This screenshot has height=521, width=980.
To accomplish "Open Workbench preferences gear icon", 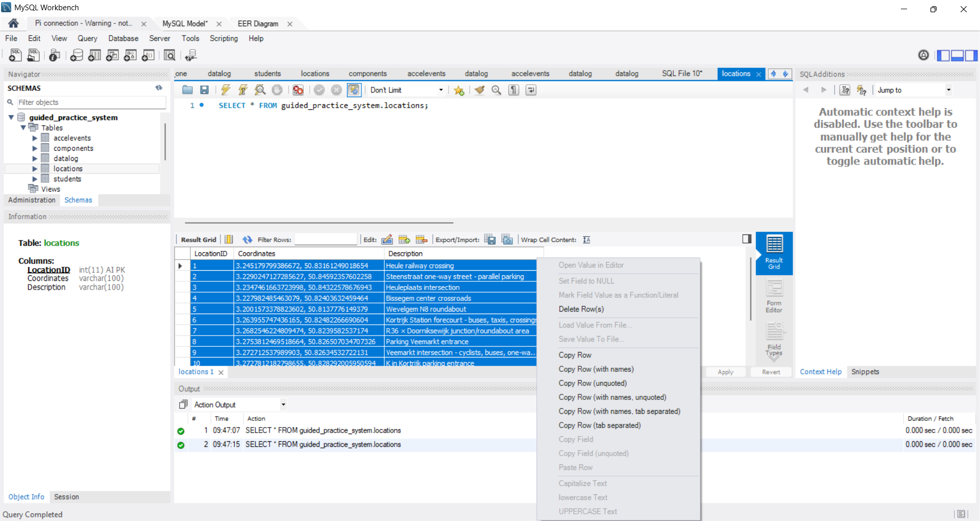I will [x=923, y=55].
